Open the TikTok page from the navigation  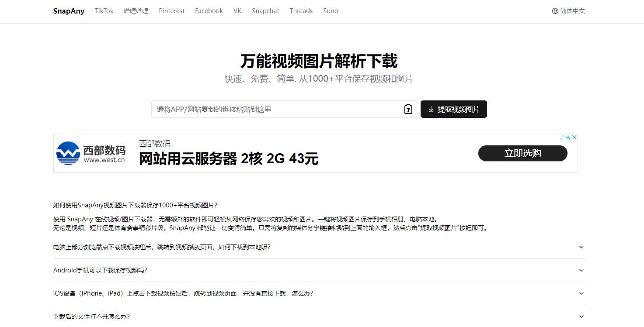coord(104,11)
